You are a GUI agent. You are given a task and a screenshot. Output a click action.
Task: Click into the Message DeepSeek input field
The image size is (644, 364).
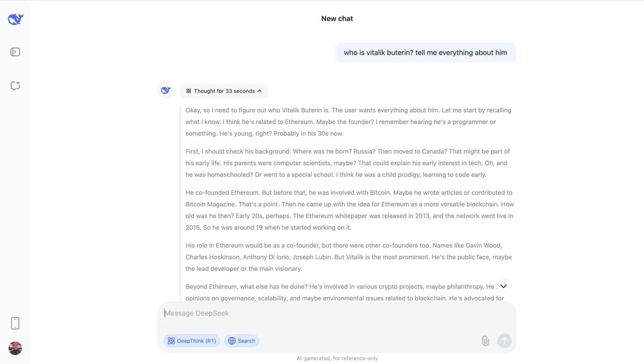pyautogui.click(x=337, y=313)
